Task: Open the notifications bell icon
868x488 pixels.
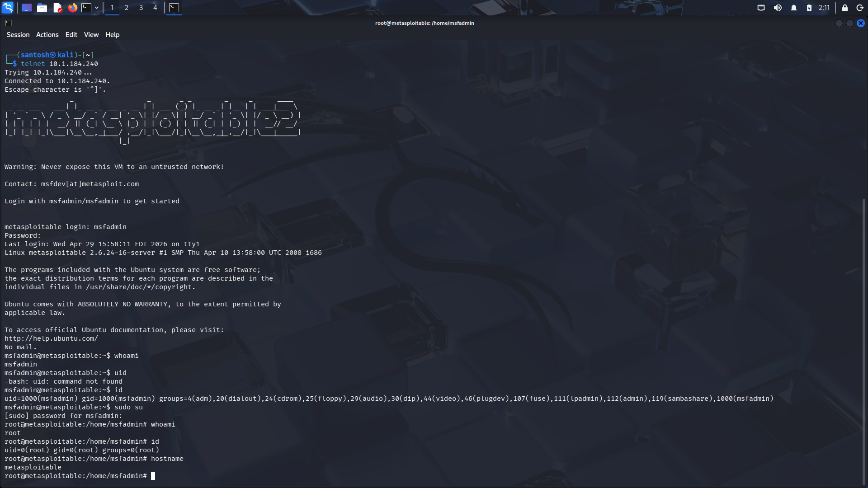Action: tap(794, 8)
